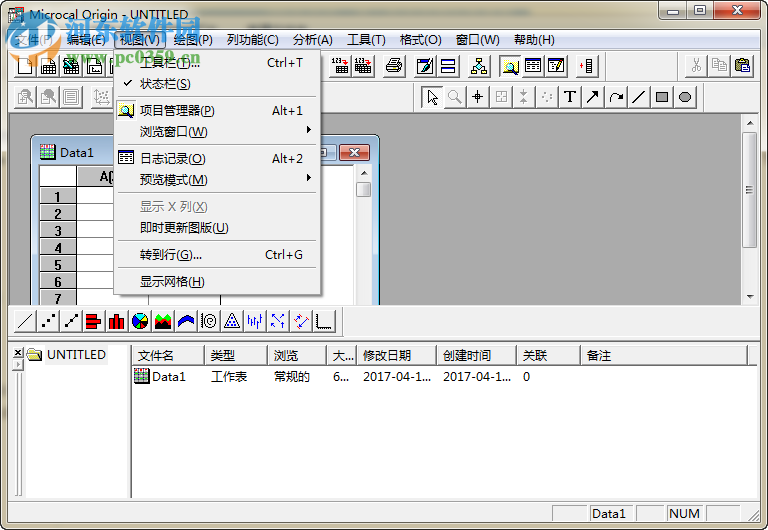
Task: Toggle 即时更新图版(U) option
Action: [217, 228]
